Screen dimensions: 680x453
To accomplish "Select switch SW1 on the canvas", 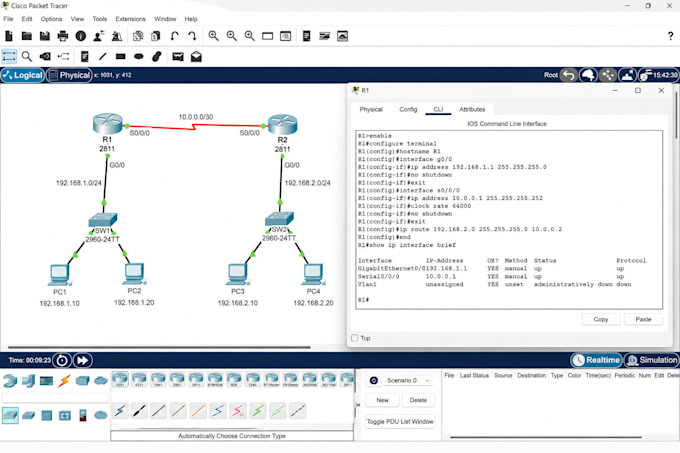I will pos(103,219).
